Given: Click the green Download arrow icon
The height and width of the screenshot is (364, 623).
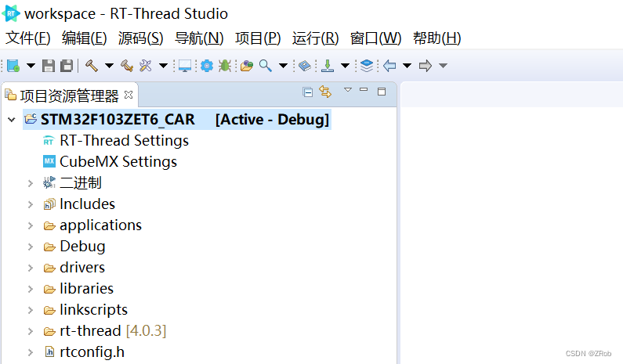Looking at the screenshot, I should point(328,66).
